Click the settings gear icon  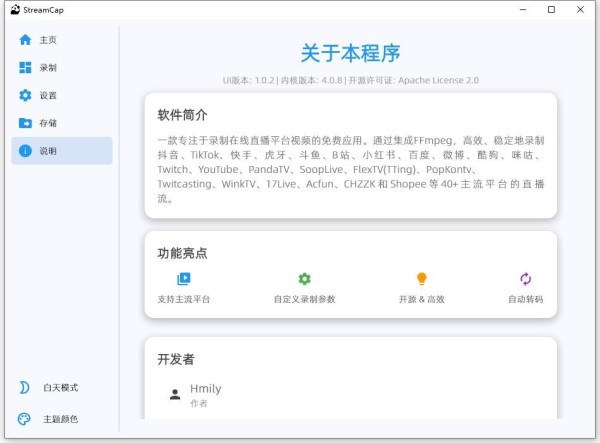click(x=25, y=95)
